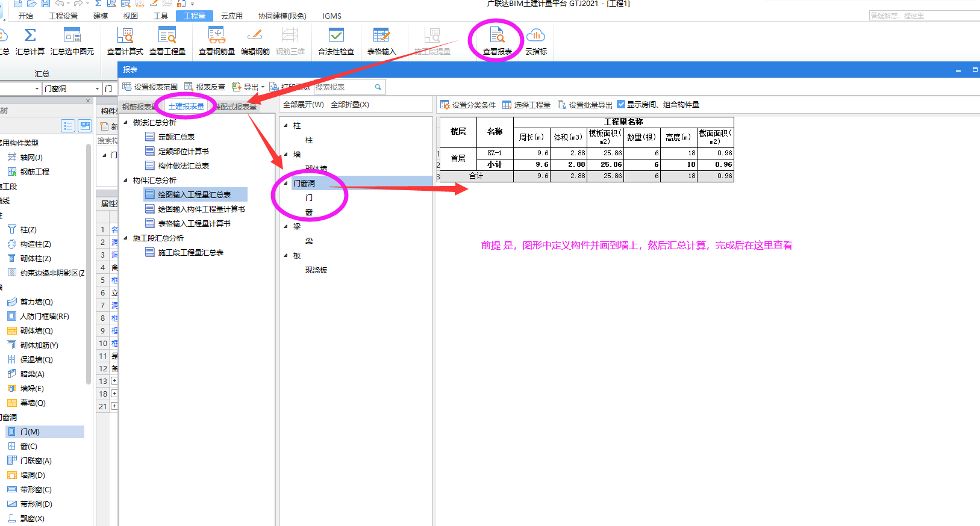Open the 导出 dropdown arrow
Viewport: 980px width, 526px height.
coord(263,87)
